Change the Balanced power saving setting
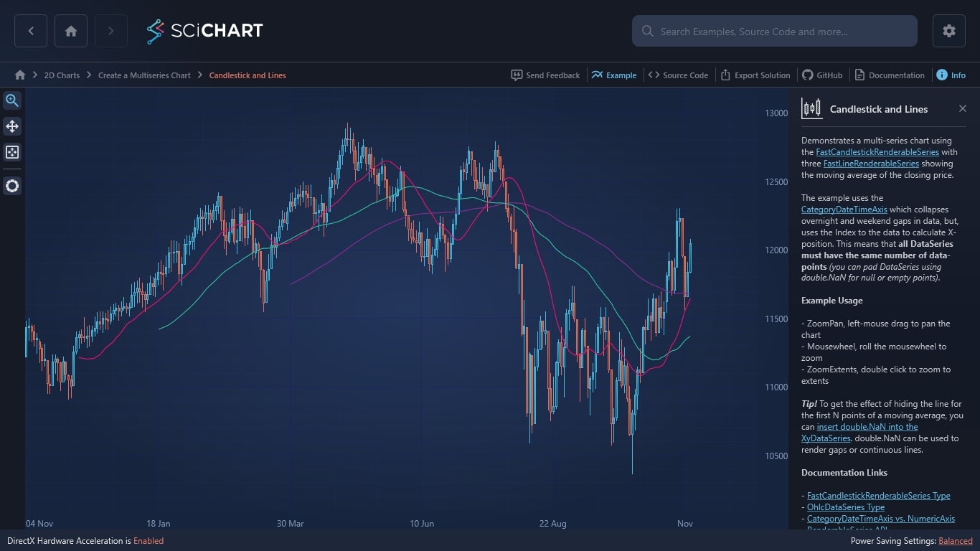Screen dimensions: 980x551 (x=956, y=541)
